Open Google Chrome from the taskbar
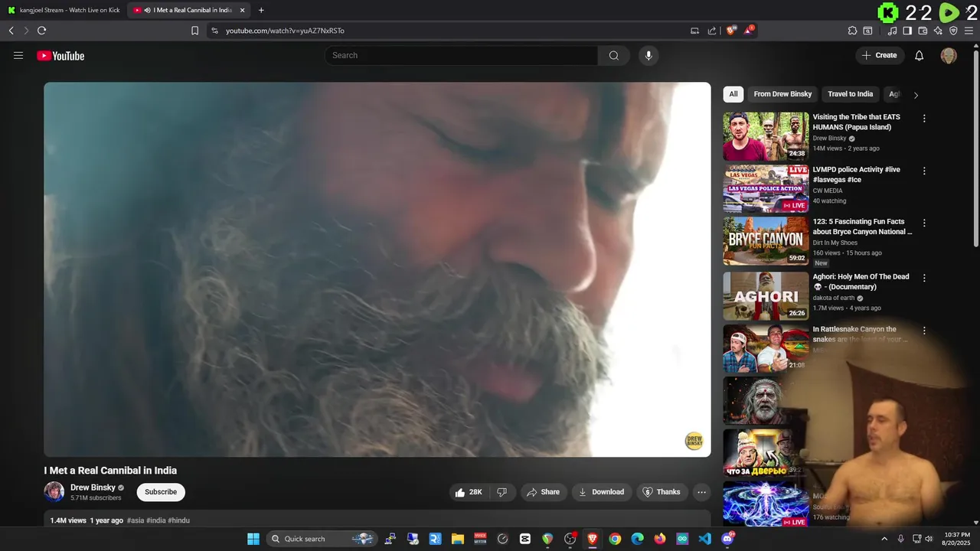 [615, 539]
